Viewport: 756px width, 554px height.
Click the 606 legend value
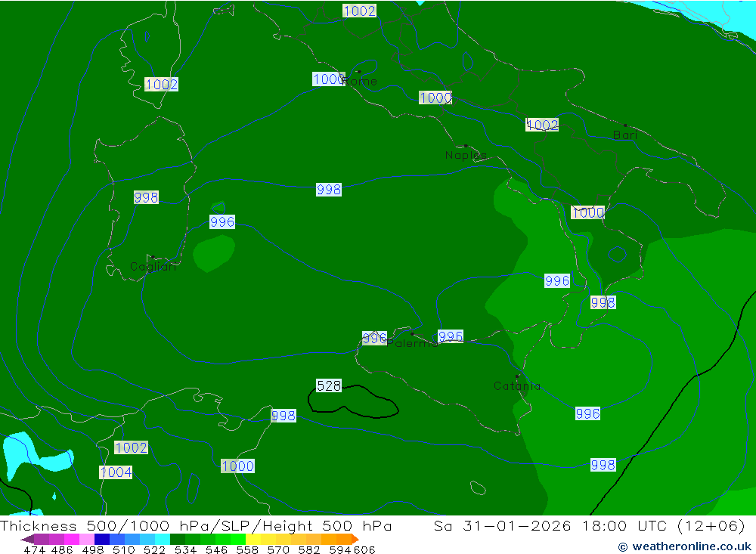coord(364,549)
